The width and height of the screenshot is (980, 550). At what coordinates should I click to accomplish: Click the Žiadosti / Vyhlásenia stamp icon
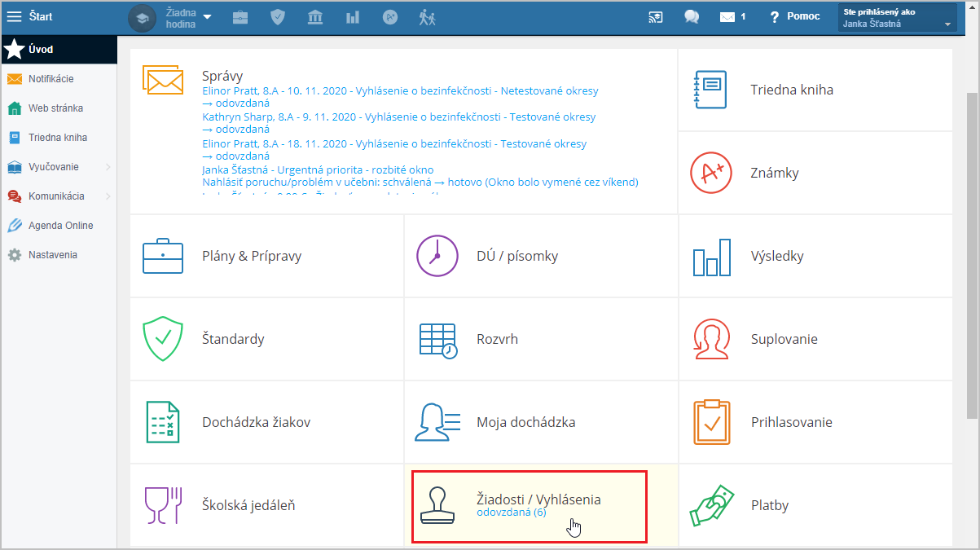tap(438, 506)
